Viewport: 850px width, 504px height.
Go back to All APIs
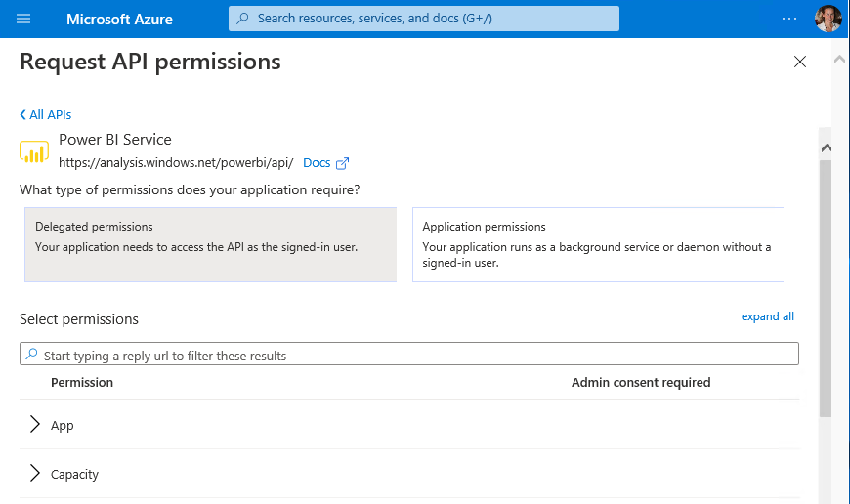[46, 114]
